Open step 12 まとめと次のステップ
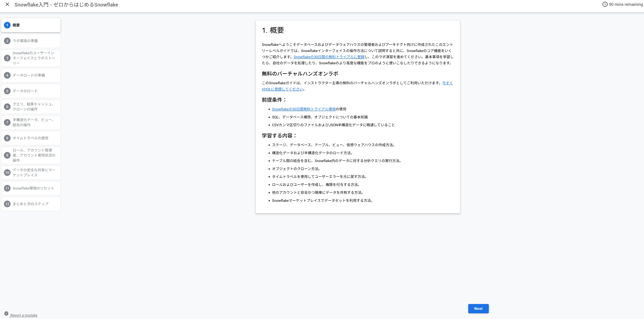Viewport: 644px width, 319px height. (x=31, y=204)
